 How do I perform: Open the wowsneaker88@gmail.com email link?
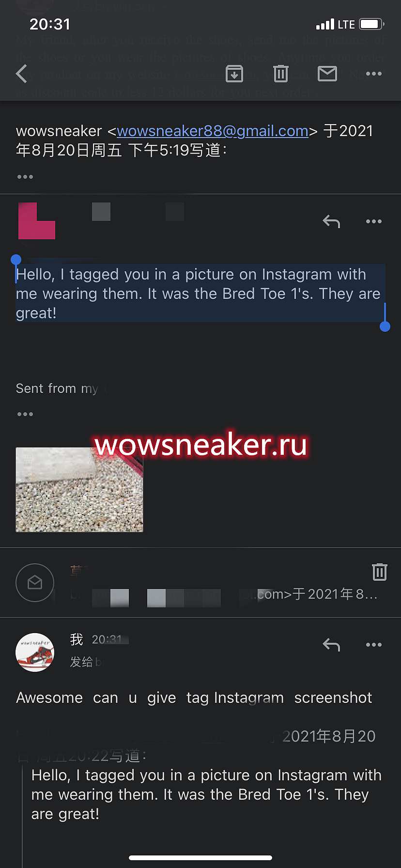click(x=213, y=131)
